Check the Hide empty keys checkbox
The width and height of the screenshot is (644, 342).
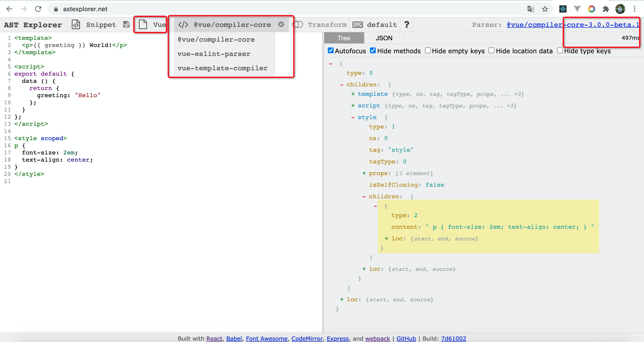pyautogui.click(x=428, y=50)
